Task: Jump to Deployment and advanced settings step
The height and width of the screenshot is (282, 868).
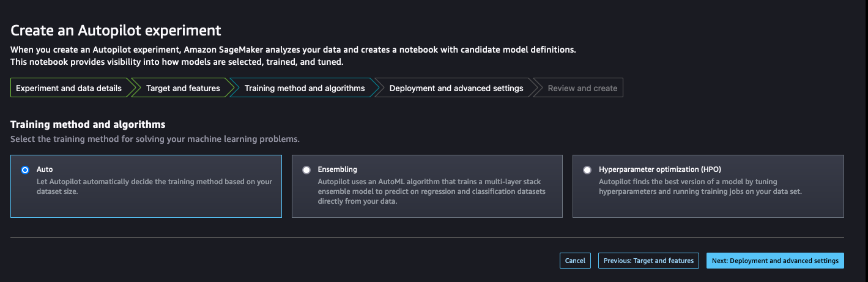Action: pyautogui.click(x=456, y=88)
